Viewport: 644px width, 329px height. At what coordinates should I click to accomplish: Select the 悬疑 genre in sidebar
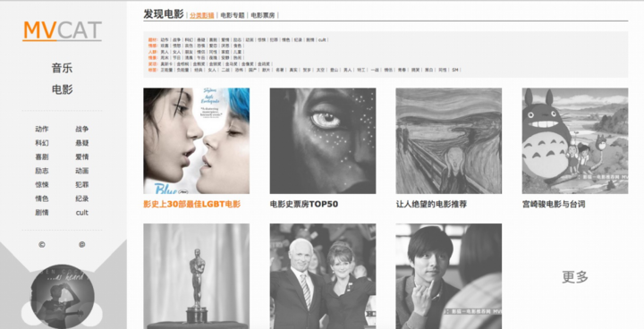pos(82,143)
